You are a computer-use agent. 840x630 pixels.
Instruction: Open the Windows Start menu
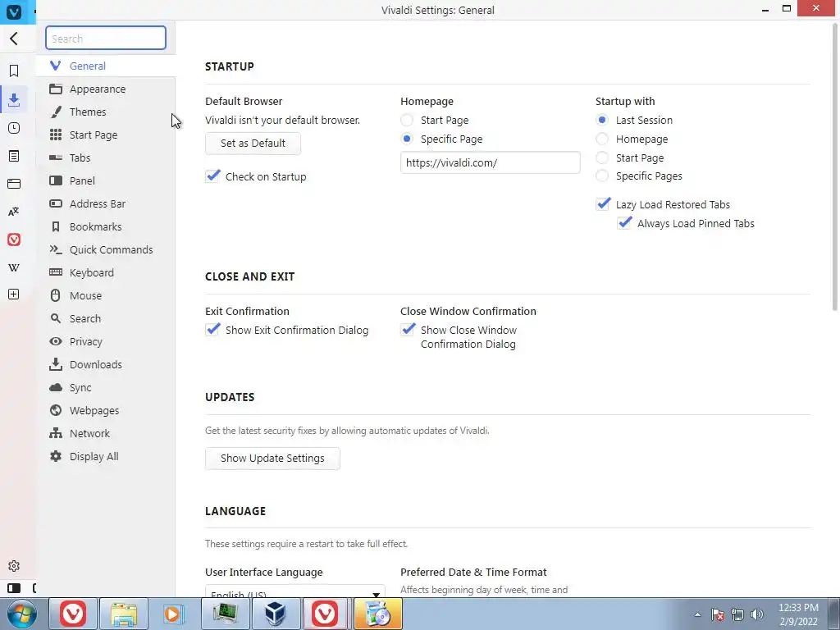pos(22,614)
